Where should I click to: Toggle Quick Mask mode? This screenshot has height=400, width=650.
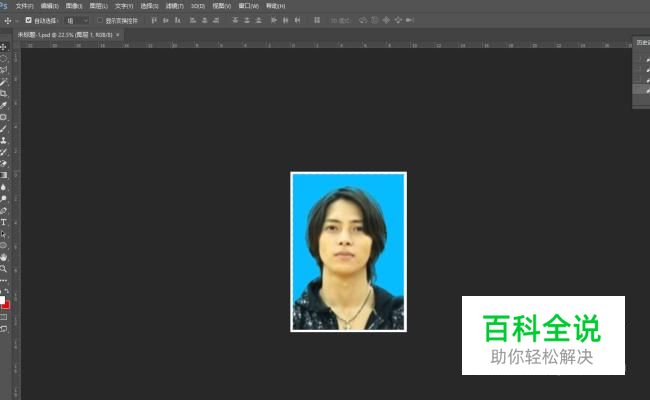point(3,317)
